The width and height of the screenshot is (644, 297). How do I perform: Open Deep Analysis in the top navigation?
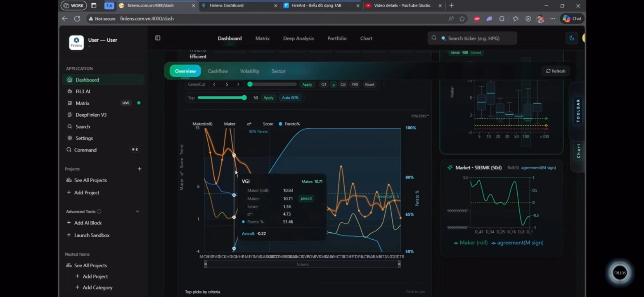coord(298,38)
